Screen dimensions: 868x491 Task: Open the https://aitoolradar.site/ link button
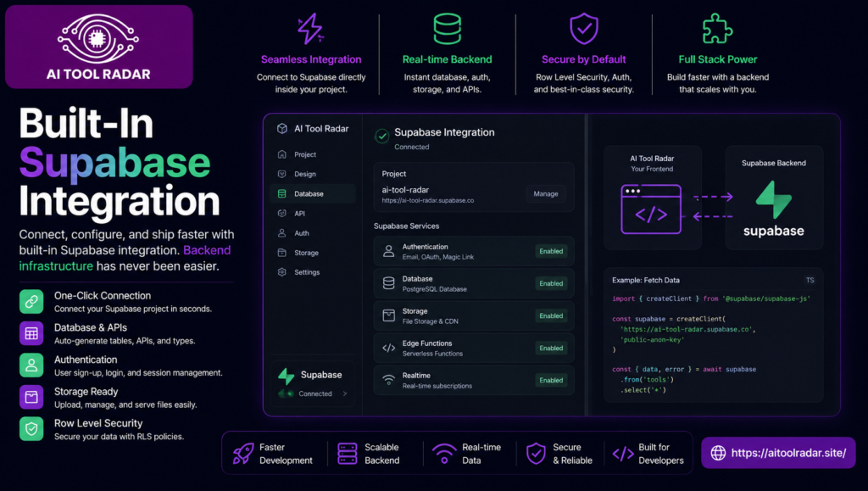(778, 453)
